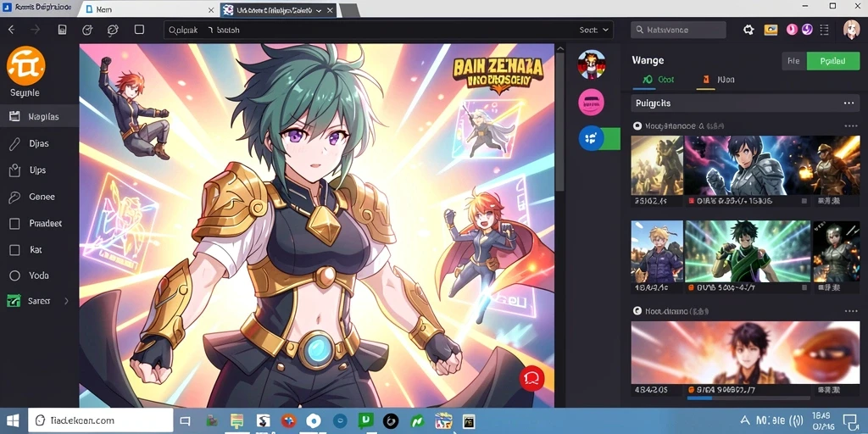Click the Windows Start button
This screenshot has height=434, width=868.
(x=12, y=420)
